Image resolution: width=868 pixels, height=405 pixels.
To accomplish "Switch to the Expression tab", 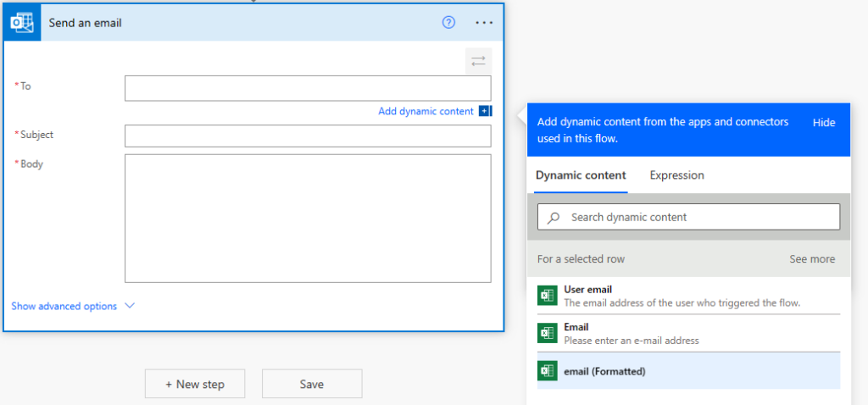I will click(676, 175).
